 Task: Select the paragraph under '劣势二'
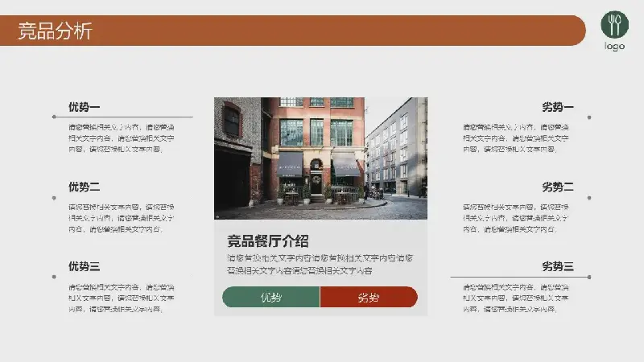pos(516,218)
